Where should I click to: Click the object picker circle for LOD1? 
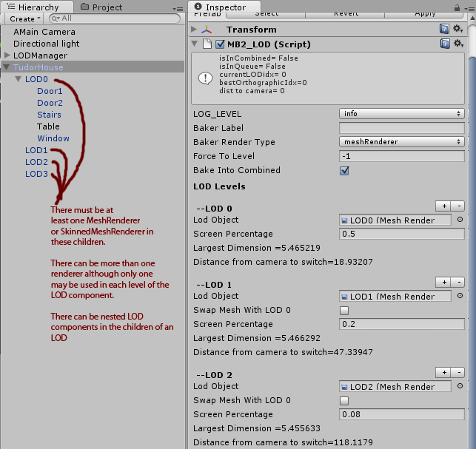click(x=459, y=297)
